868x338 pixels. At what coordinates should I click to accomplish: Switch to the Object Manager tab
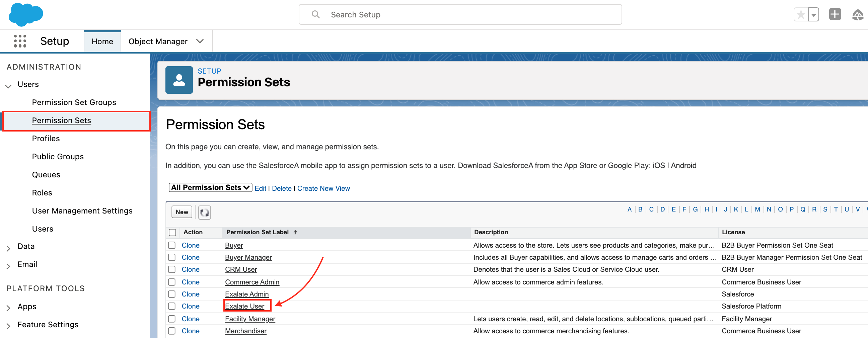158,41
